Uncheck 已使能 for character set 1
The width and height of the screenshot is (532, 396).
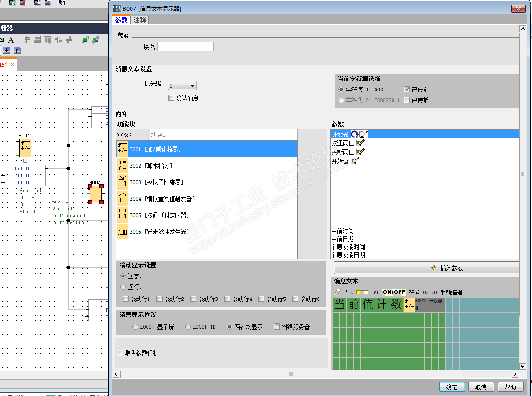pos(407,89)
